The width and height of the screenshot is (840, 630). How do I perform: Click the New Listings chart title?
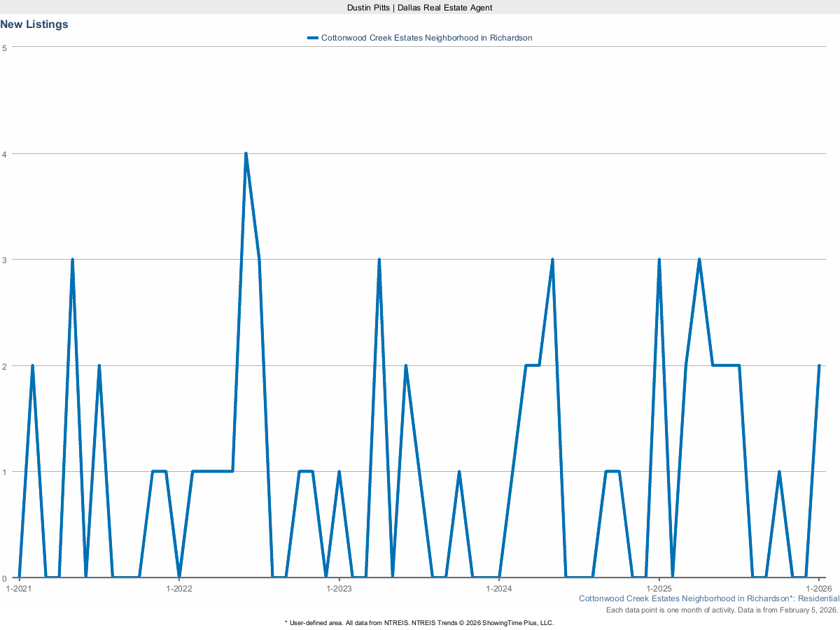[34, 24]
